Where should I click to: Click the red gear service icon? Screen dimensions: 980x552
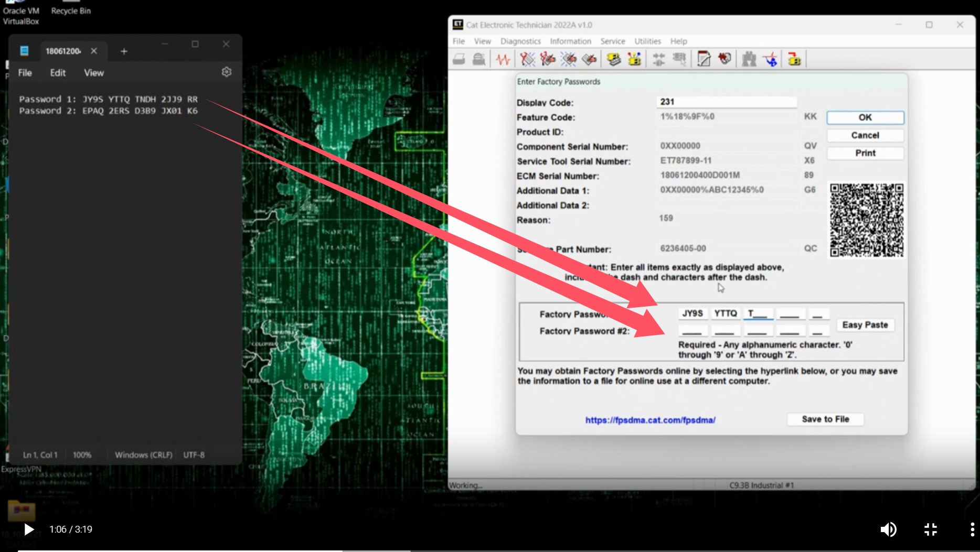pos(725,59)
